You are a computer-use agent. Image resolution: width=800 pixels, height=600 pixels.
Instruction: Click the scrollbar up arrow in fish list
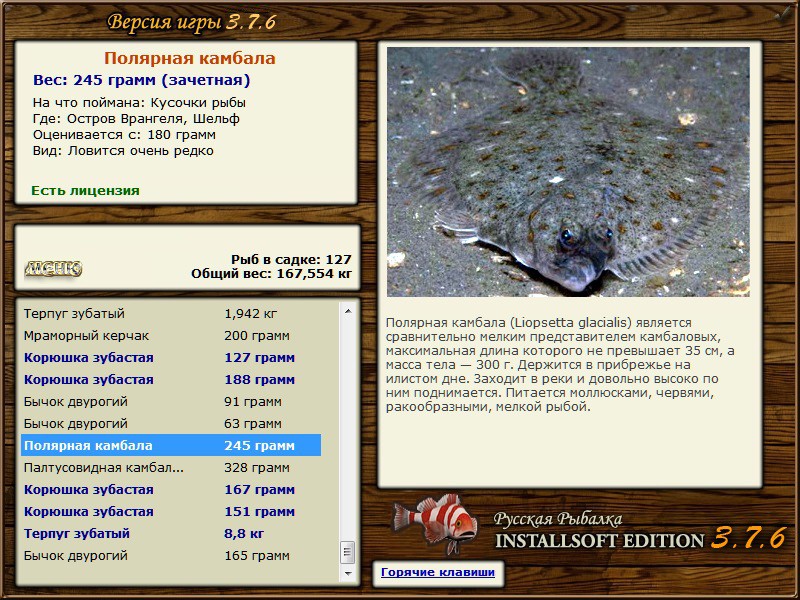(x=348, y=311)
